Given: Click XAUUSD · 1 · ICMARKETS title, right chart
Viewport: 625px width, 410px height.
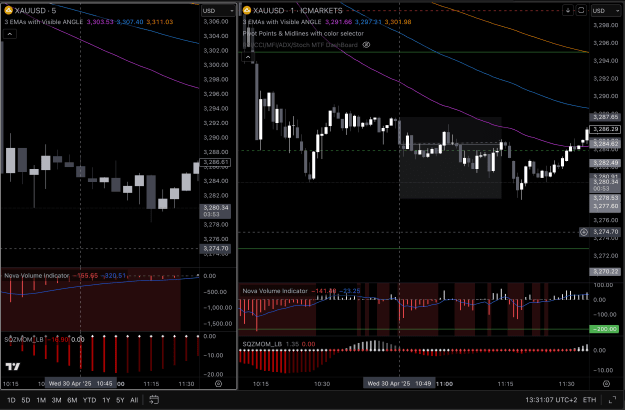Looking at the screenshot, I should pyautogui.click(x=298, y=10).
